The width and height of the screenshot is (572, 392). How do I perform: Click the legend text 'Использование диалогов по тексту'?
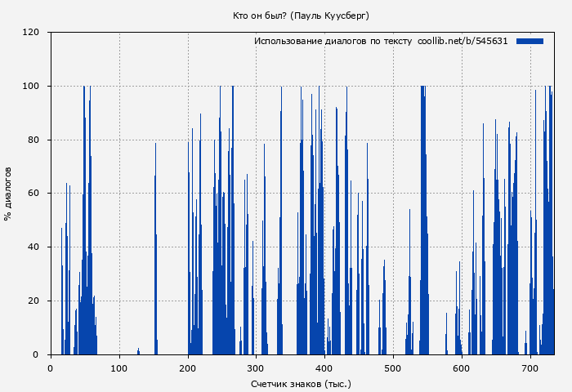point(333,41)
